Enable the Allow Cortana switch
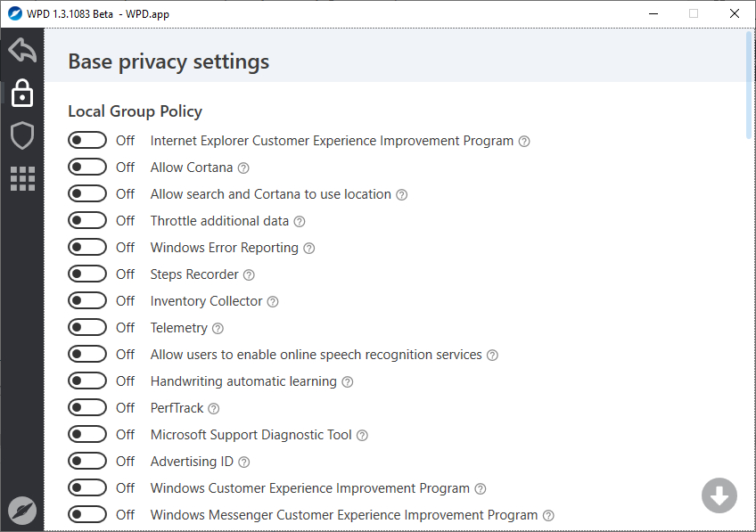 click(x=87, y=168)
